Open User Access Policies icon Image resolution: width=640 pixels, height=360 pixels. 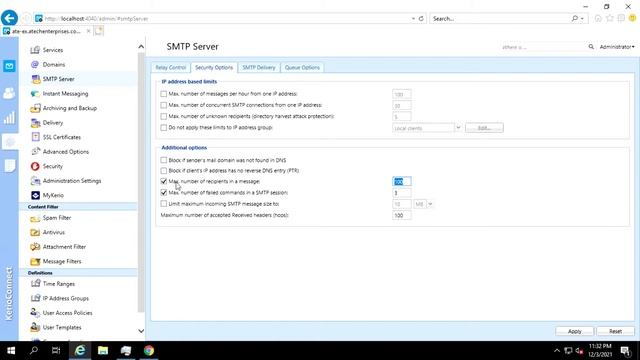35,313
